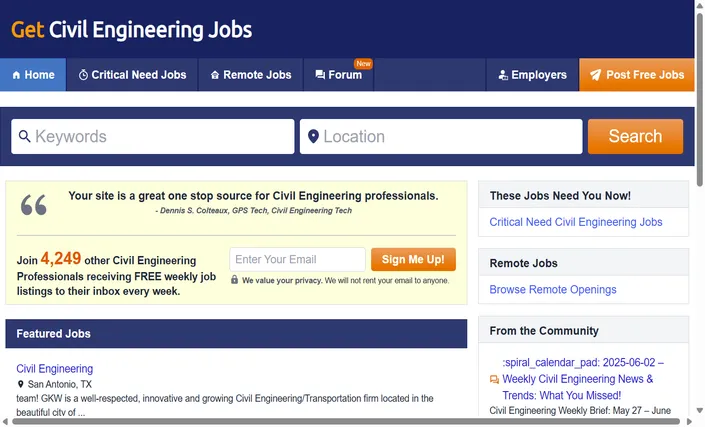The width and height of the screenshot is (705, 427).
Task: Click the vertical scrollbar down arrow
Action: (700, 410)
